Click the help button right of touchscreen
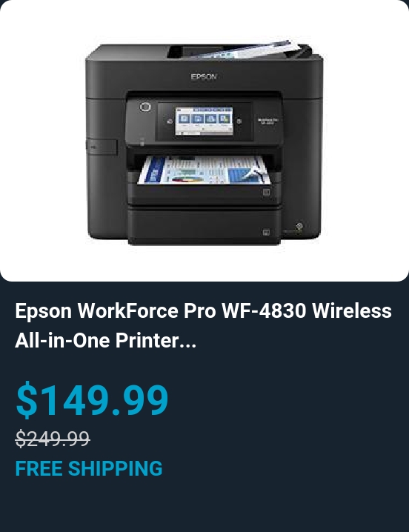409x532 pixels. coord(239,121)
